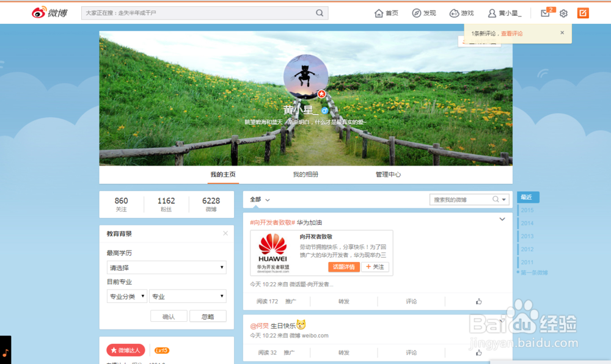Viewport: 611px width, 364px height.
Task: Open the 最高学历 请选择 dropdown
Action: tap(166, 268)
